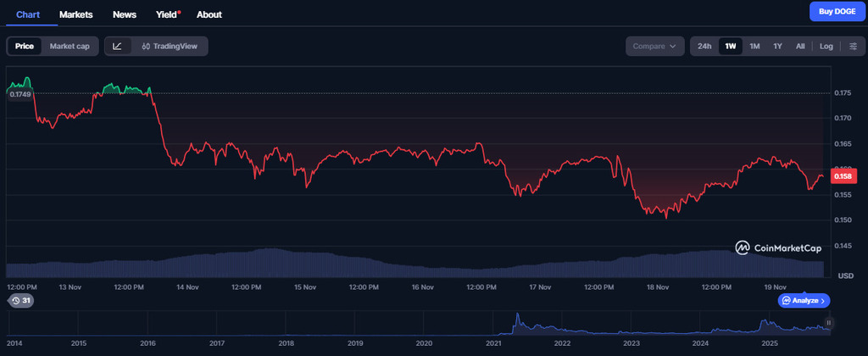Select the 1Y time range
The image size is (868, 356).
tap(777, 46)
